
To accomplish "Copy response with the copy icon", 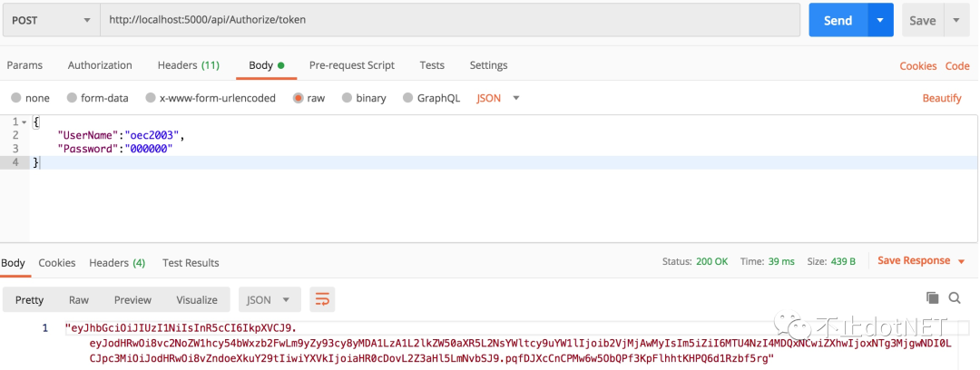I will [x=932, y=297].
